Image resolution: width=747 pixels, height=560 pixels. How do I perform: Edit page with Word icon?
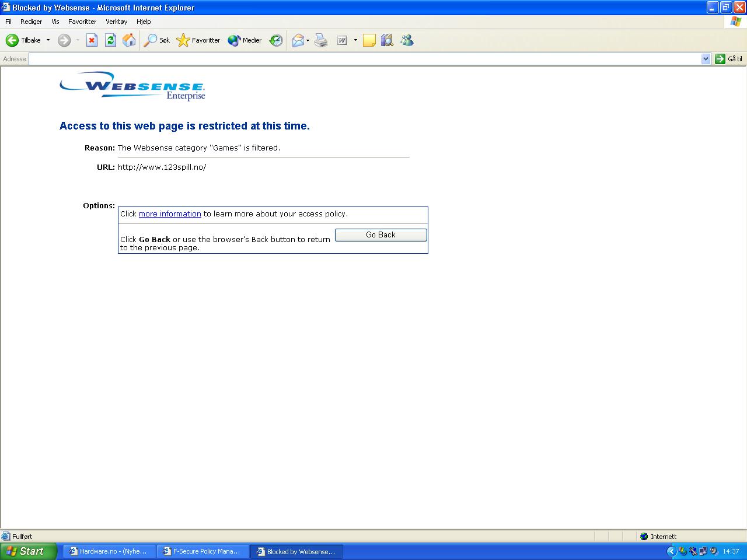pyautogui.click(x=342, y=40)
